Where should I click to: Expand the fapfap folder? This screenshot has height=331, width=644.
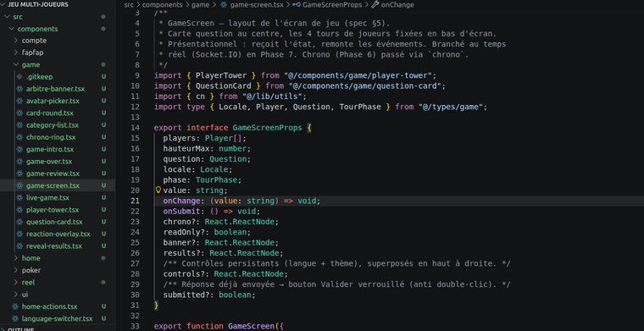pos(15,52)
